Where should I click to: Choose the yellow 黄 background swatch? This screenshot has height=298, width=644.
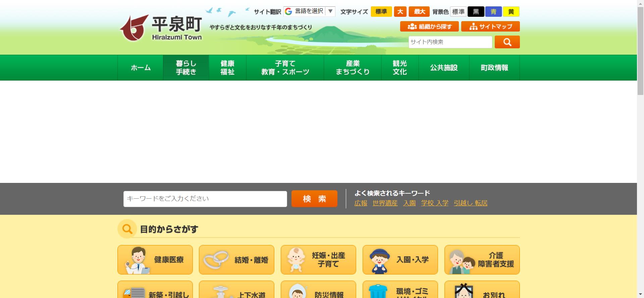[x=511, y=12]
